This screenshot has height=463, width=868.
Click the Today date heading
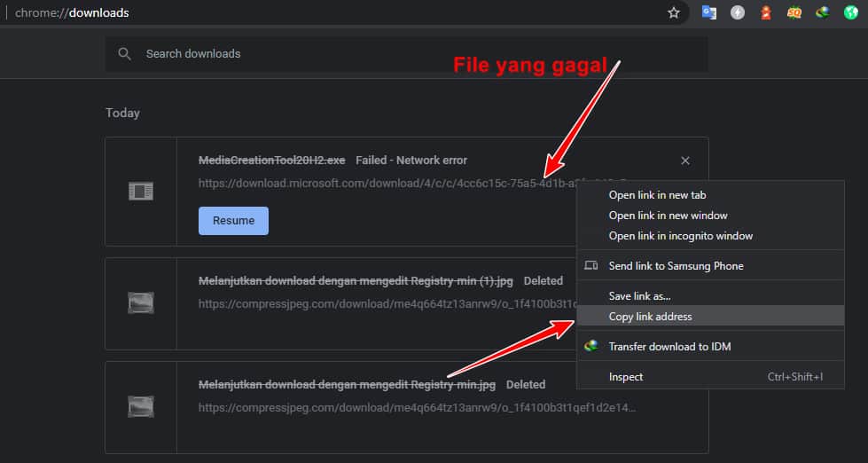coord(123,113)
